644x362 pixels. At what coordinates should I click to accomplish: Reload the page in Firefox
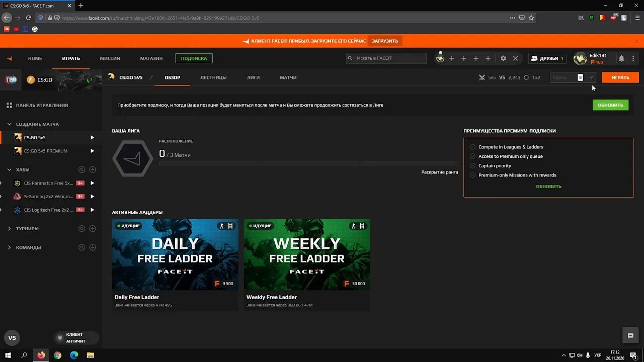[x=29, y=18]
